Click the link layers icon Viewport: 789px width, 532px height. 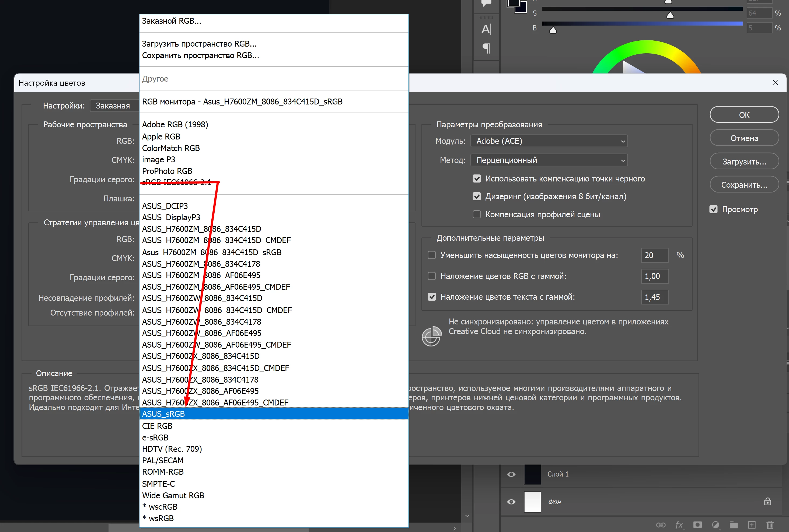pyautogui.click(x=661, y=525)
